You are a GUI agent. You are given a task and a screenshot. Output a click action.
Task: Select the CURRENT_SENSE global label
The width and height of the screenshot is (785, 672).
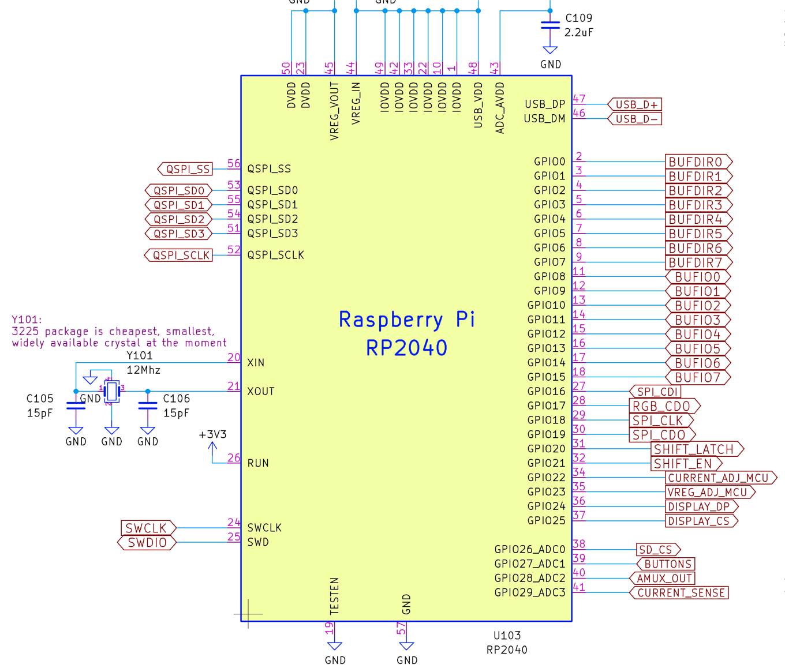(679, 592)
